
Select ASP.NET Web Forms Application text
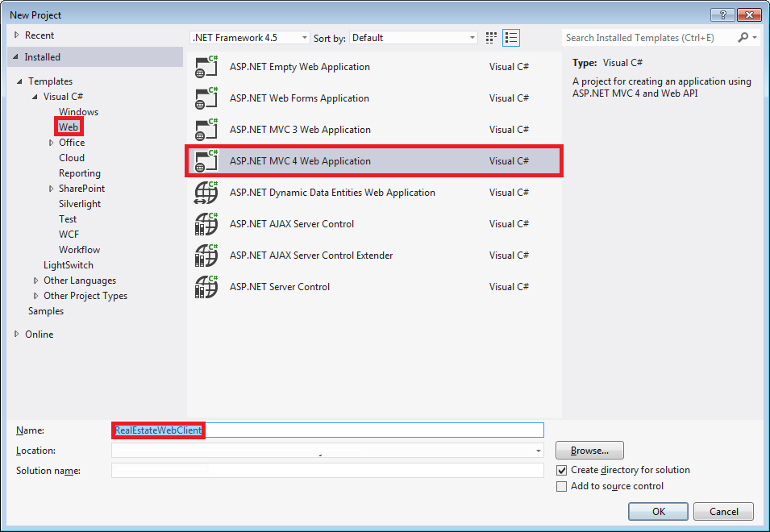coord(299,98)
